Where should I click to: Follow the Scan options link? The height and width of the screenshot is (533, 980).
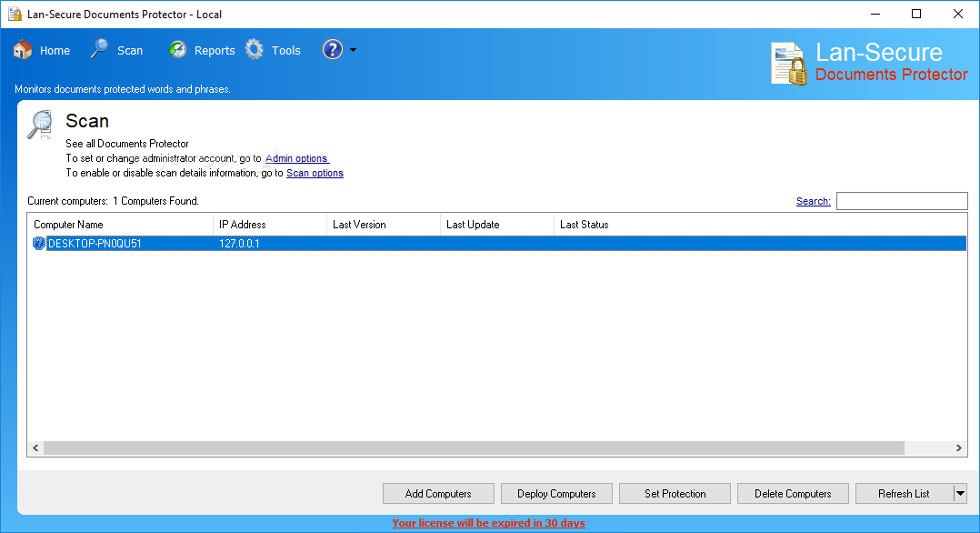click(x=315, y=174)
